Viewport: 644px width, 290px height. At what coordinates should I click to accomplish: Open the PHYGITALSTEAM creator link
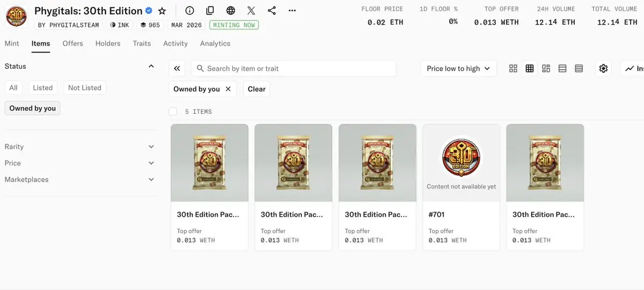(68, 25)
